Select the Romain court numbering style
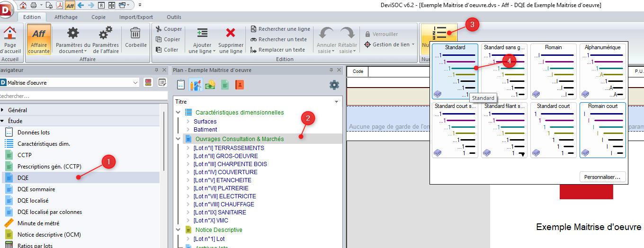The height and width of the screenshot is (248, 644). 602,130
